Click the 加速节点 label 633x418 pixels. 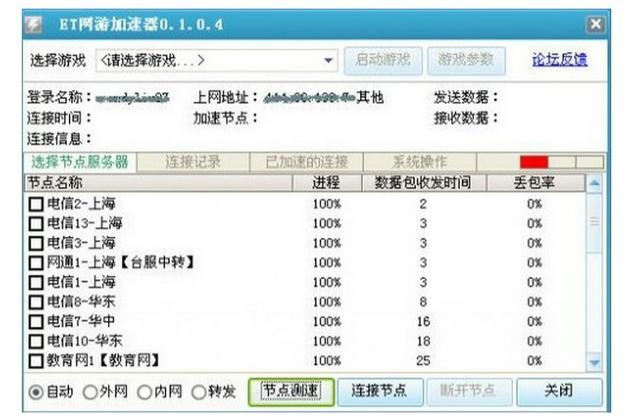[x=226, y=118]
